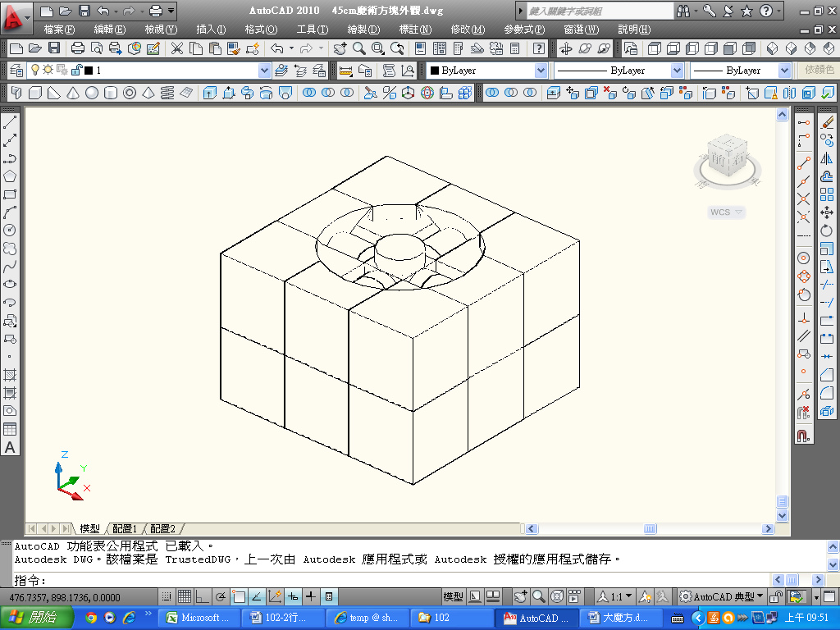Open the 檢視(V) menu
Image resolution: width=840 pixels, height=630 pixels.
(x=161, y=30)
